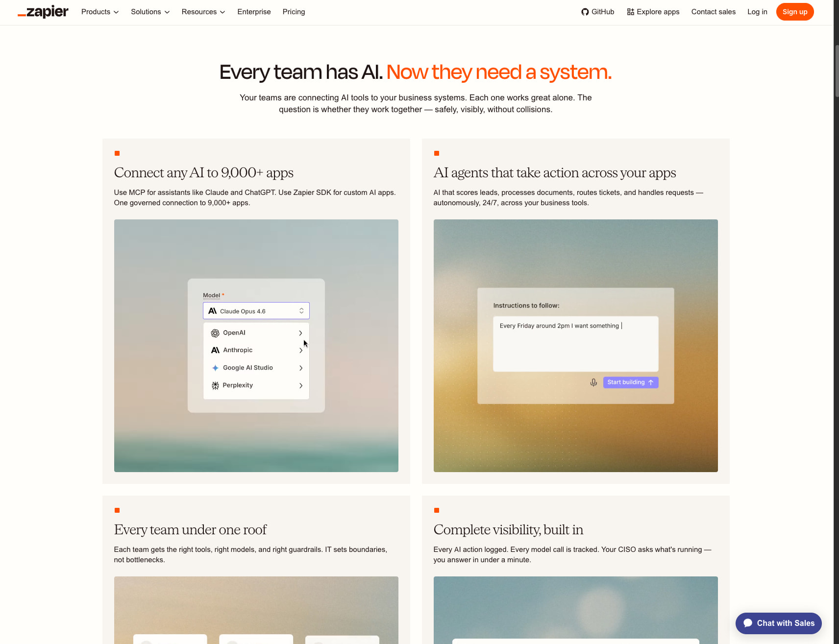Click the Explore apps grid icon
This screenshot has width=839, height=644.
(x=630, y=12)
